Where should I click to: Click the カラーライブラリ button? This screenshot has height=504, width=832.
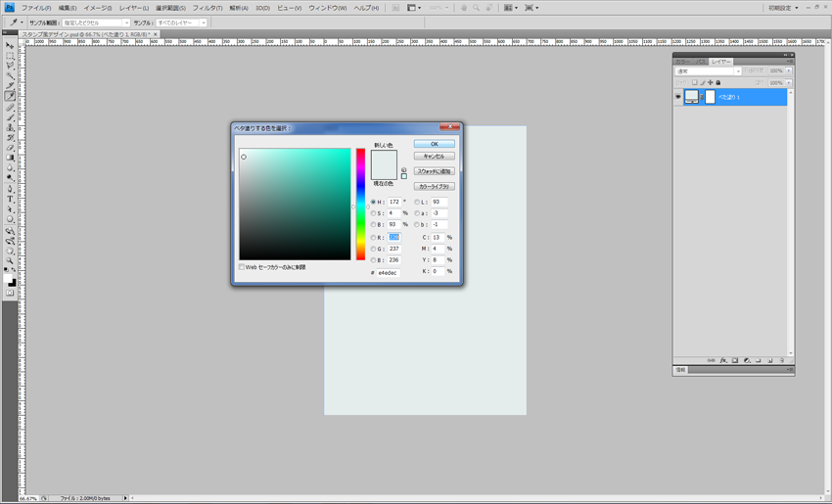click(434, 186)
